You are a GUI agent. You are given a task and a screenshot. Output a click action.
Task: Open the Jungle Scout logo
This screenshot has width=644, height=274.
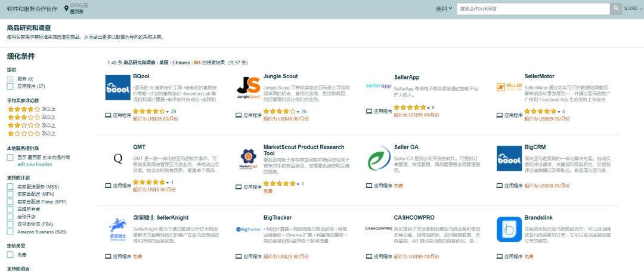[x=248, y=87]
